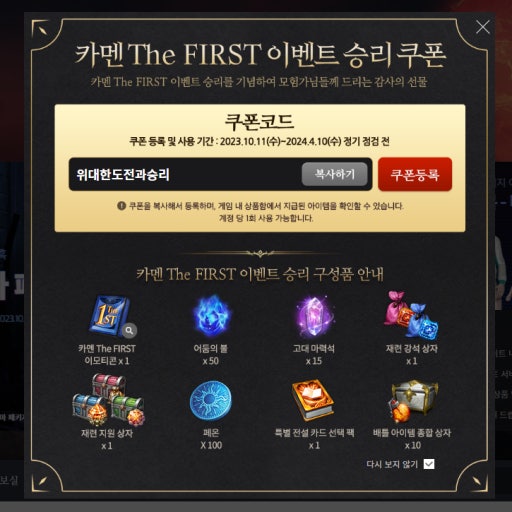This screenshot has width=512, height=512.
Task: Click the 다시 보지 않기 label text
Action: click(x=392, y=464)
